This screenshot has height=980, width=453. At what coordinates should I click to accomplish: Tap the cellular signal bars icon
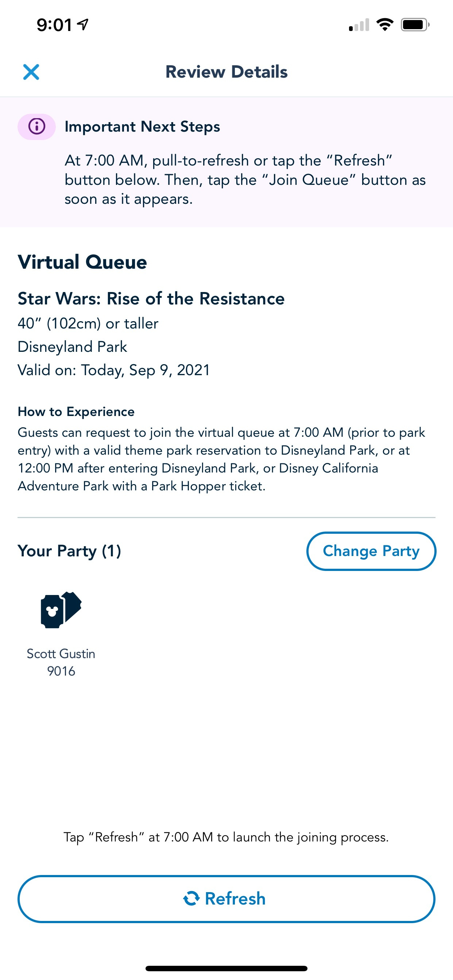coord(359,25)
